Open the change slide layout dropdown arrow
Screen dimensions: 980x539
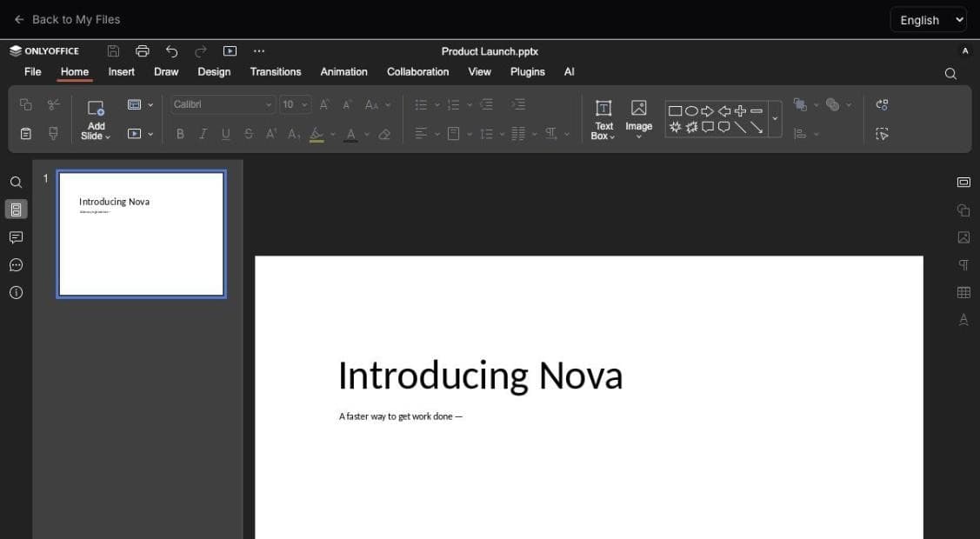(150, 105)
